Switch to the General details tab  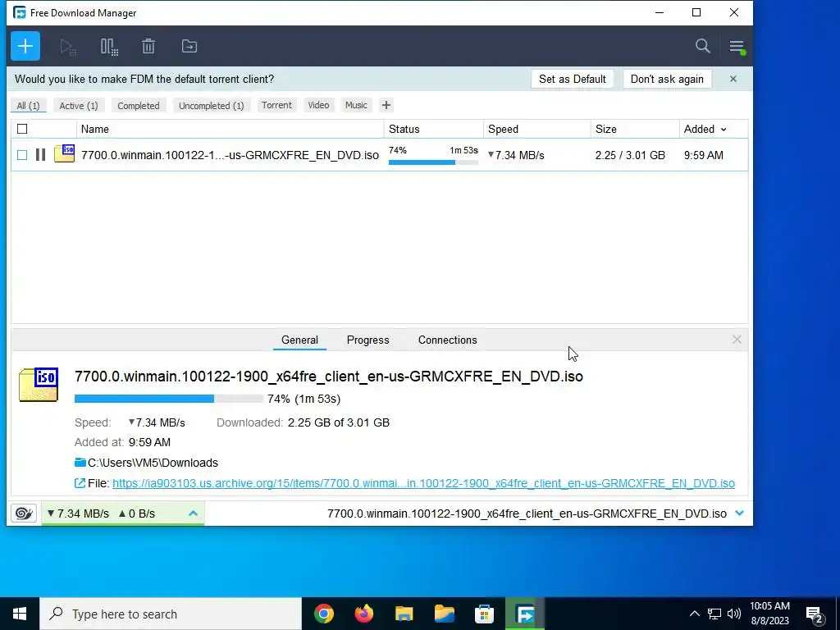click(x=299, y=340)
